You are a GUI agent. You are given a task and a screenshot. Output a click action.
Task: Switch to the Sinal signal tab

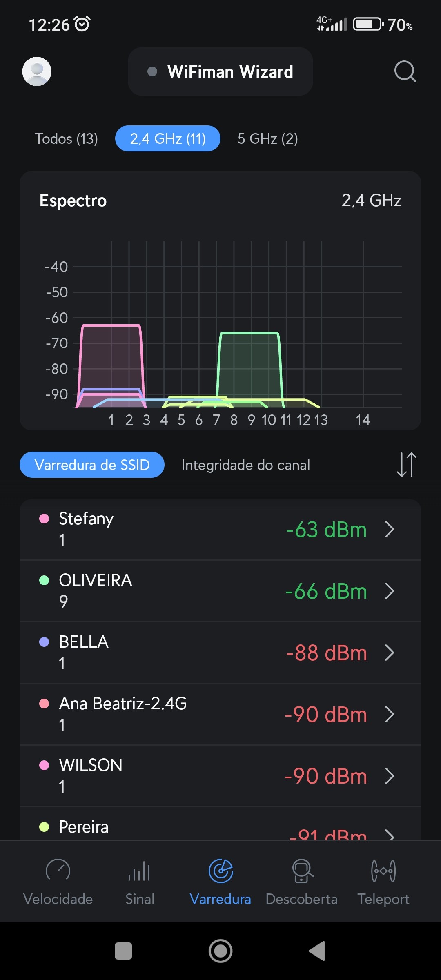[x=140, y=882]
